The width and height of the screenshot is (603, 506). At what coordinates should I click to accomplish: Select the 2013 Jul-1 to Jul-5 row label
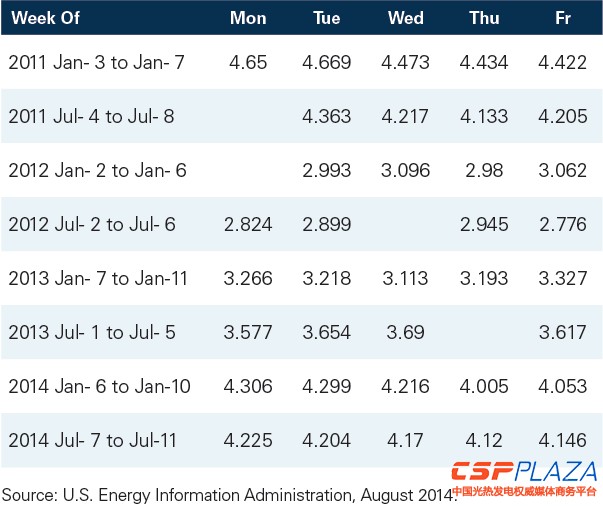tap(91, 332)
